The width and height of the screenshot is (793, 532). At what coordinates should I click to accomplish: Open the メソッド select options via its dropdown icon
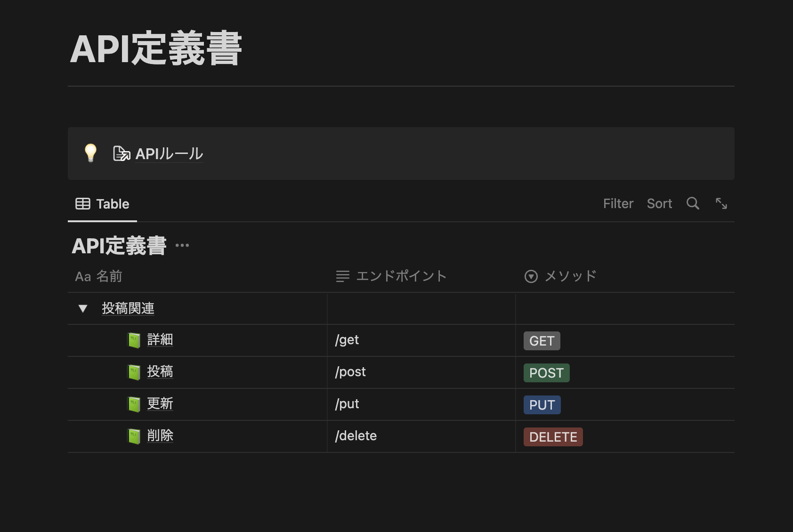click(531, 276)
